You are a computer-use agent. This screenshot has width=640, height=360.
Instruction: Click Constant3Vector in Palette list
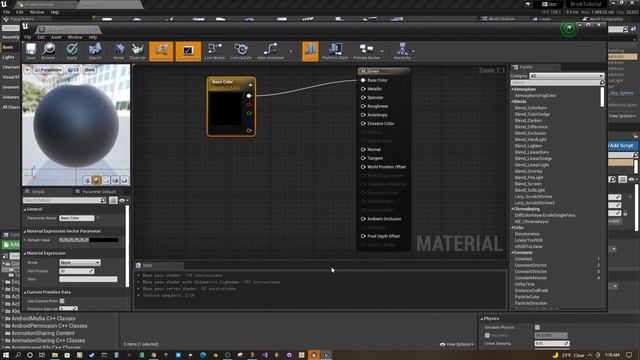(x=531, y=271)
